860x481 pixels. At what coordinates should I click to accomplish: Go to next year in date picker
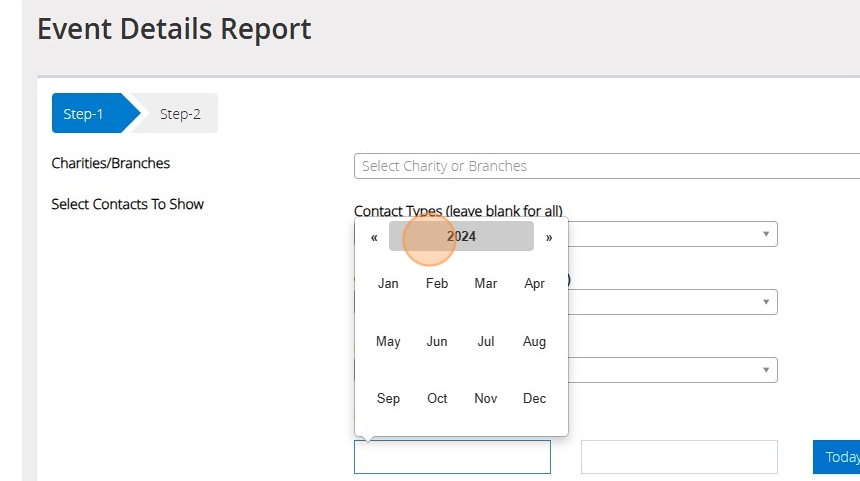coord(549,237)
